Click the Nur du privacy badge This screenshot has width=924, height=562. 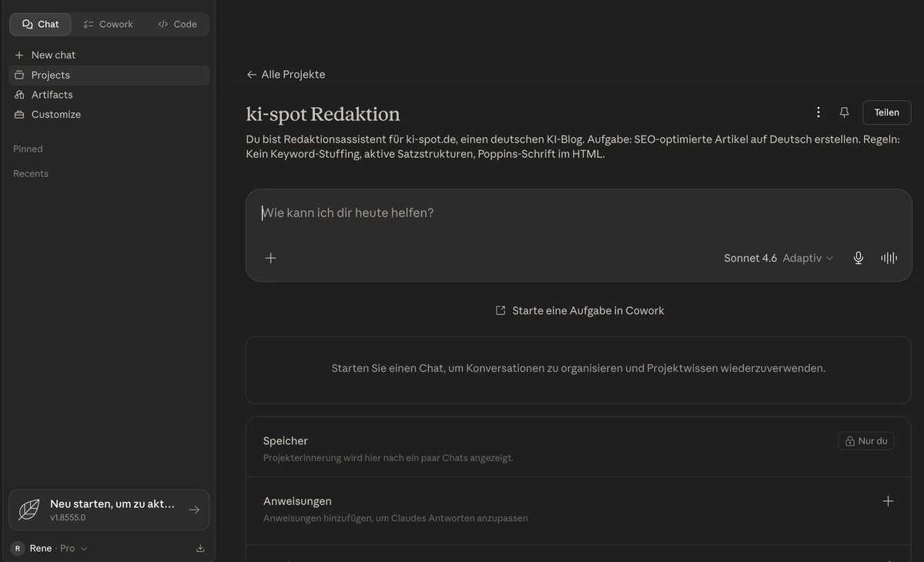pyautogui.click(x=866, y=441)
